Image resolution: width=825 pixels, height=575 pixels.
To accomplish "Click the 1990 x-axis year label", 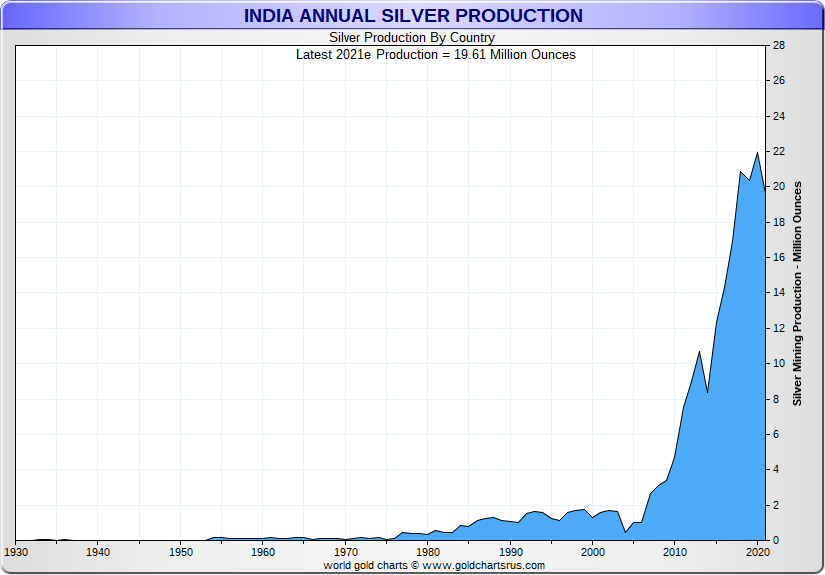I will click(510, 552).
